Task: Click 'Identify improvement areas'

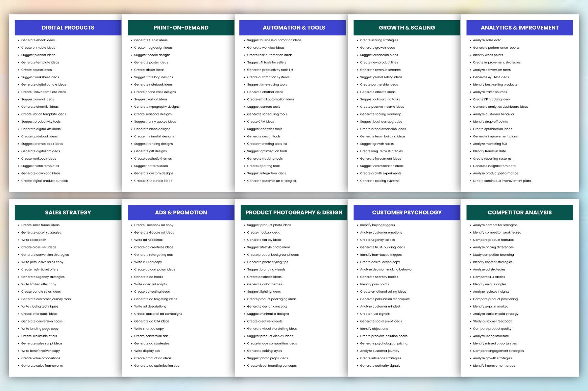Action: pyautogui.click(x=494, y=366)
